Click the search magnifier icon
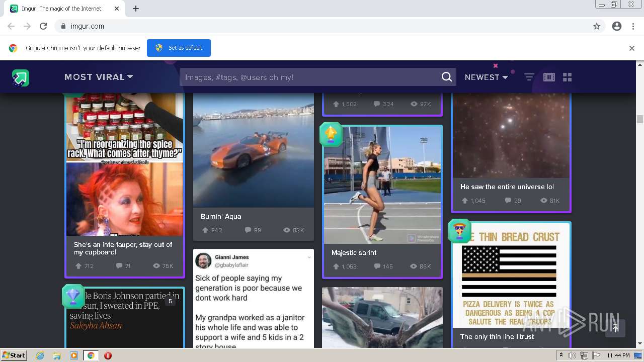The width and height of the screenshot is (644, 362). [x=447, y=77]
